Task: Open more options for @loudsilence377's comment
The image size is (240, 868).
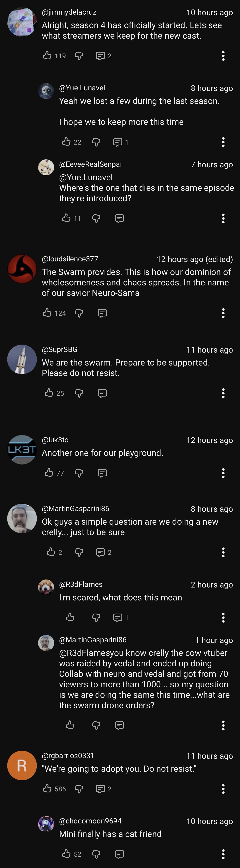Action: 223,313
